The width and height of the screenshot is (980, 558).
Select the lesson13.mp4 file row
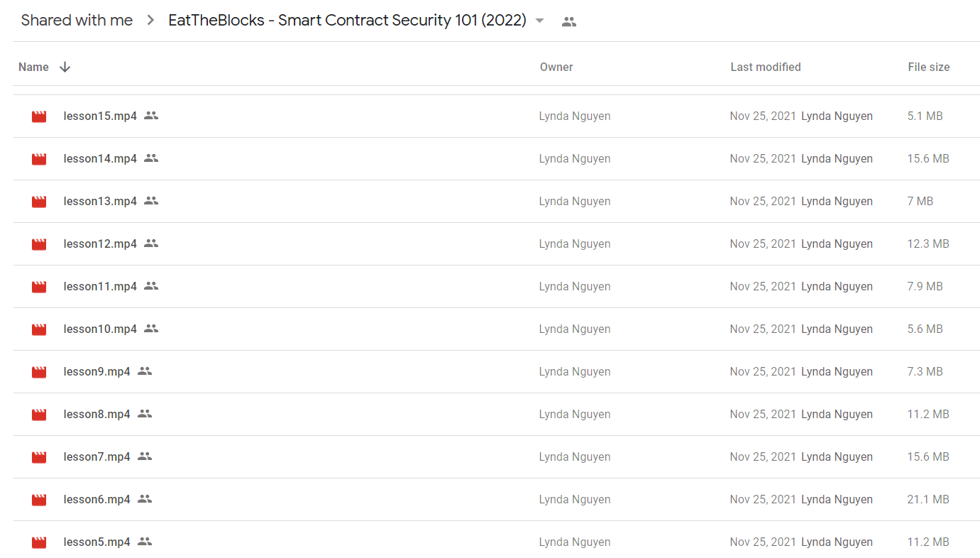tap(496, 202)
